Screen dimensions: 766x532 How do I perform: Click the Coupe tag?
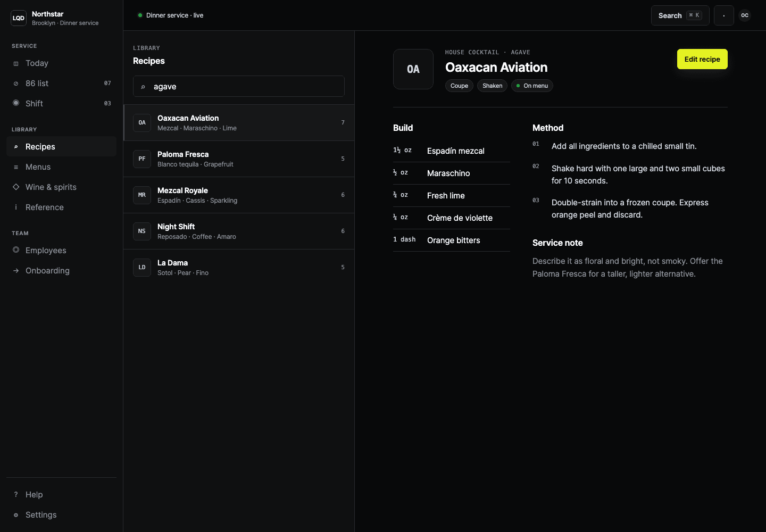459,86
